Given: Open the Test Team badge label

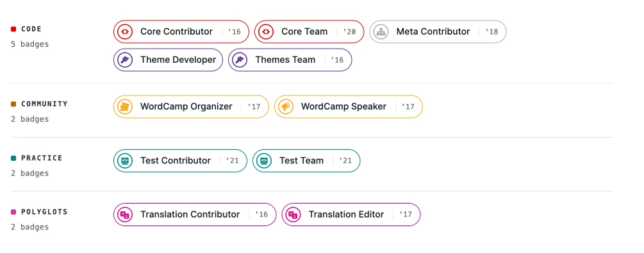Looking at the screenshot, I should click(x=301, y=161).
